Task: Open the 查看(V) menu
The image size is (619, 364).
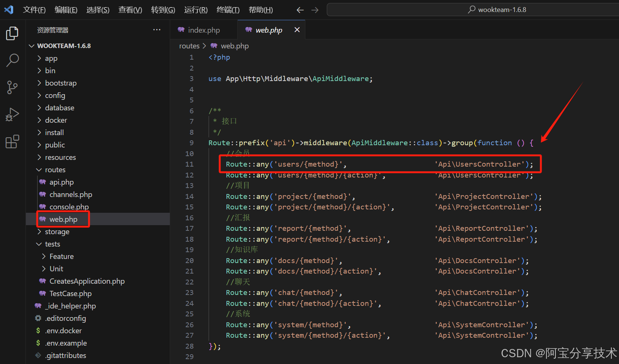Action: pyautogui.click(x=130, y=10)
